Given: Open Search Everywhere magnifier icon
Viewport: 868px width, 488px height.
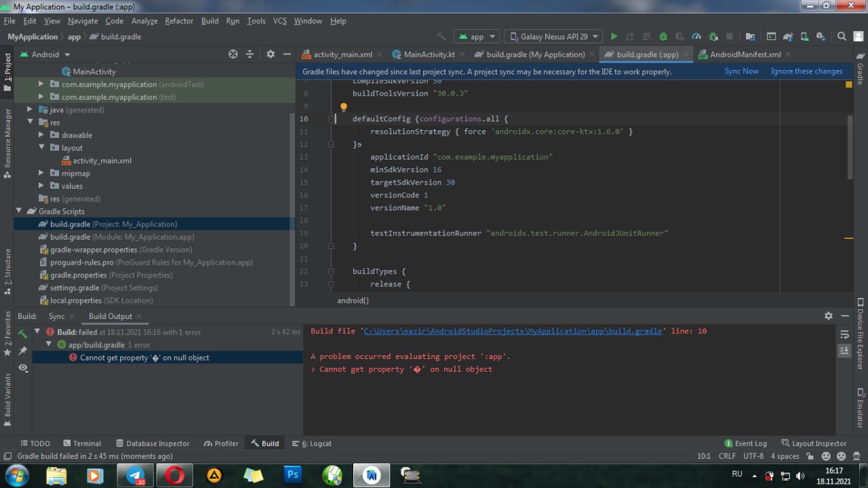Looking at the screenshot, I should (842, 37).
